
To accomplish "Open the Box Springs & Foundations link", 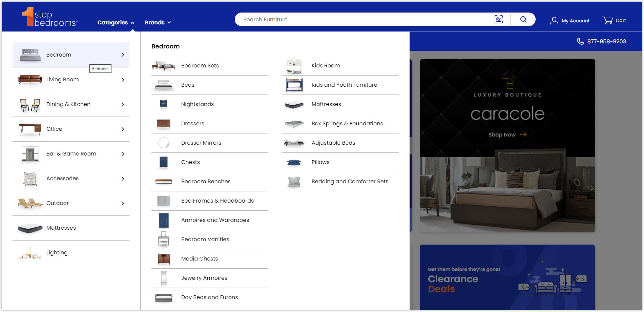I will pos(347,123).
